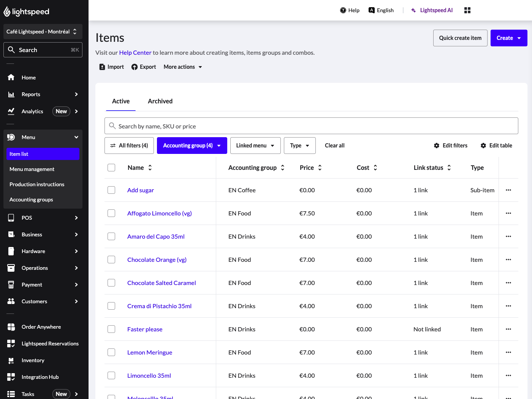532x399 pixels.
Task: Open Accounting groups in the Menu submenu
Action: click(x=31, y=199)
